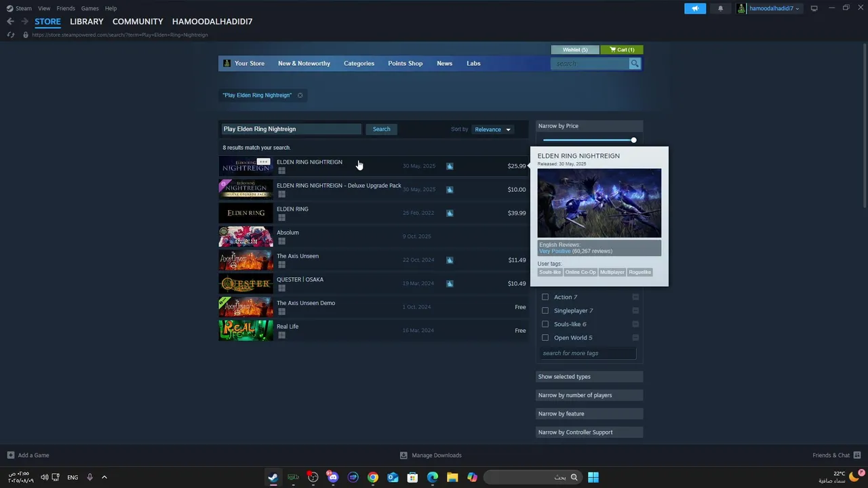
Task: Exclude the Singleplayer tag with its minus icon
Action: pyautogui.click(x=635, y=310)
